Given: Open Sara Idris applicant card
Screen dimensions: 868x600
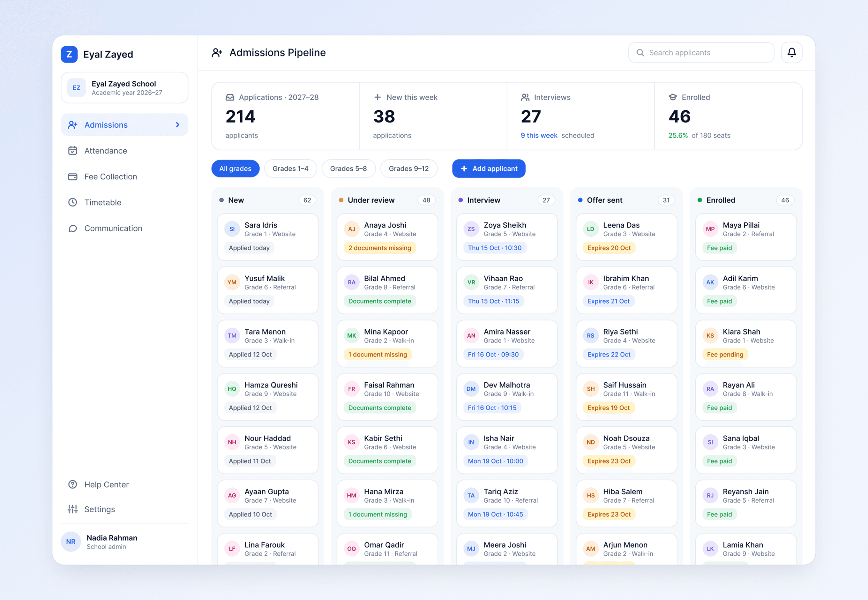Looking at the screenshot, I should (x=268, y=237).
